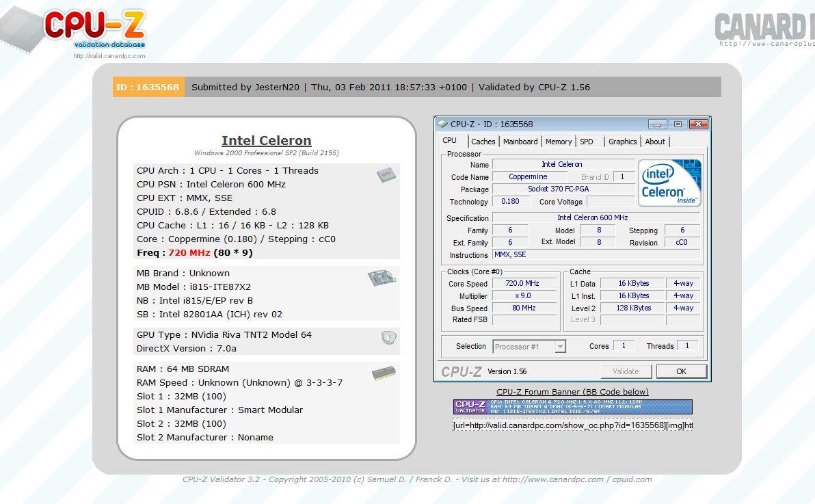Click the Code Name value Coppermine

tap(529, 177)
